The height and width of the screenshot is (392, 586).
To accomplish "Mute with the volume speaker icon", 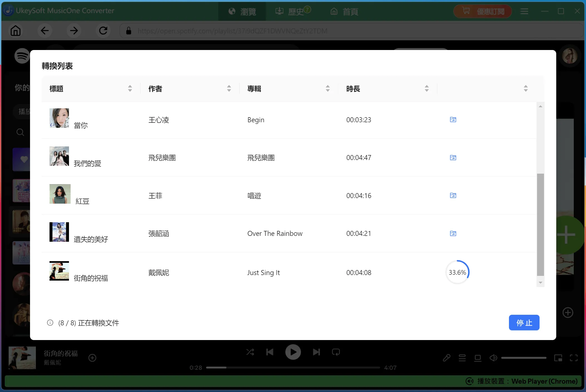I will coord(493,358).
